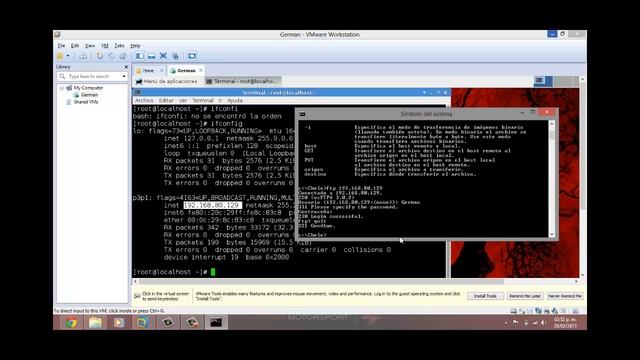The height and width of the screenshot is (360, 640).
Task: Open the Tabs menu
Action: 119,46
